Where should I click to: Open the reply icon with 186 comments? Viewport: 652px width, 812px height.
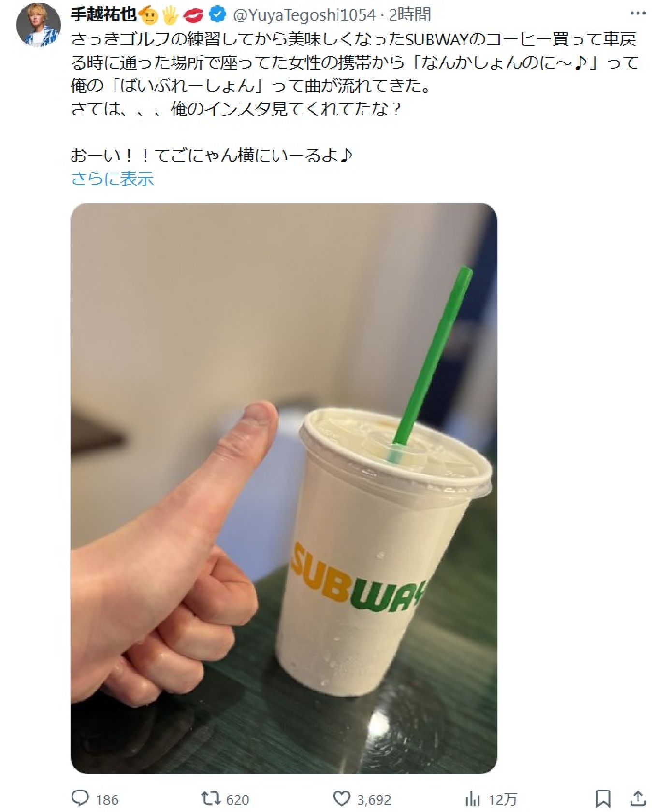[80, 798]
